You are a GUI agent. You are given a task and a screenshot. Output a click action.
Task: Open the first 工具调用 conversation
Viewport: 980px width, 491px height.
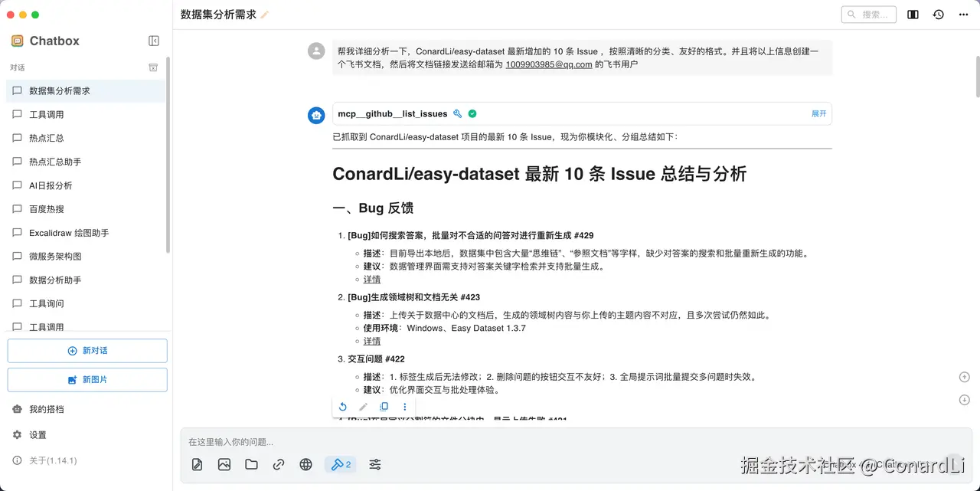(x=86, y=114)
